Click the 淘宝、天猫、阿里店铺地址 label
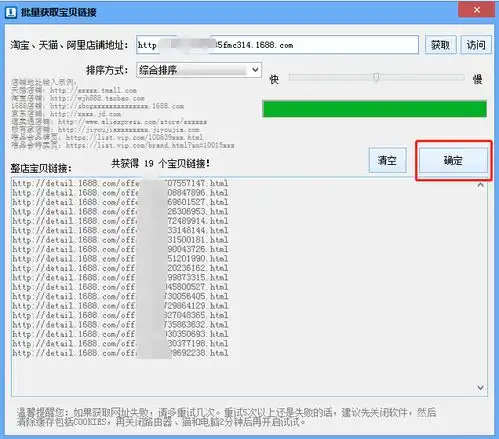The image size is (499, 439). [x=69, y=45]
